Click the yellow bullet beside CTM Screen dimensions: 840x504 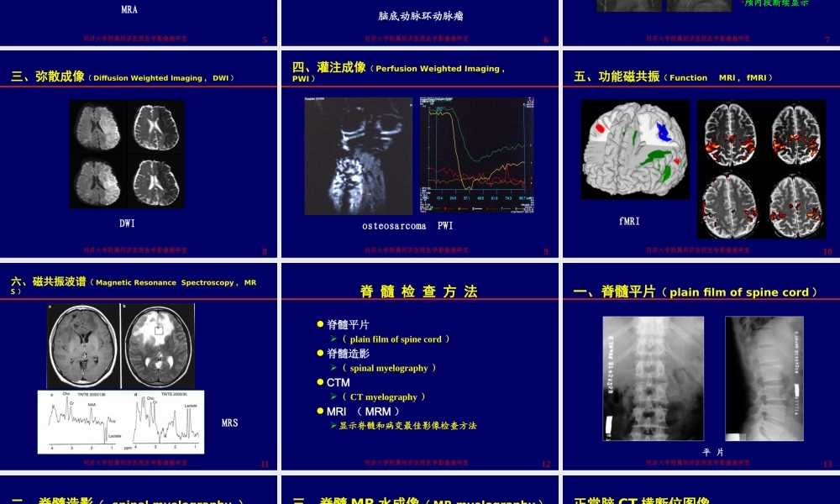318,382
